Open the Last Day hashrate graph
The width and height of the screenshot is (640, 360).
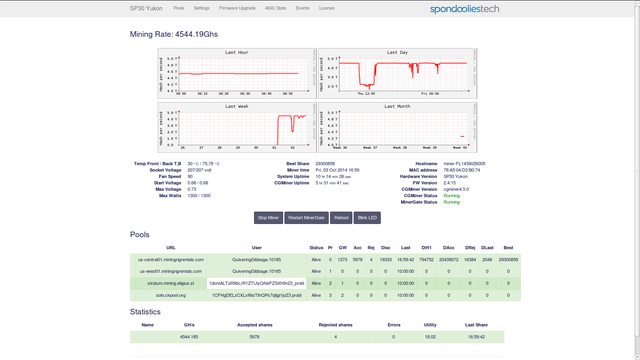click(x=397, y=73)
